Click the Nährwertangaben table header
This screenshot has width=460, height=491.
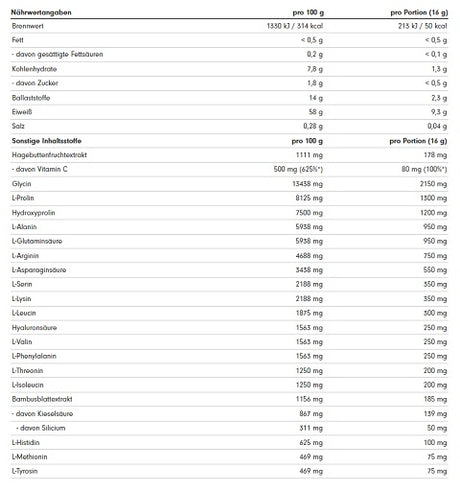point(41,12)
